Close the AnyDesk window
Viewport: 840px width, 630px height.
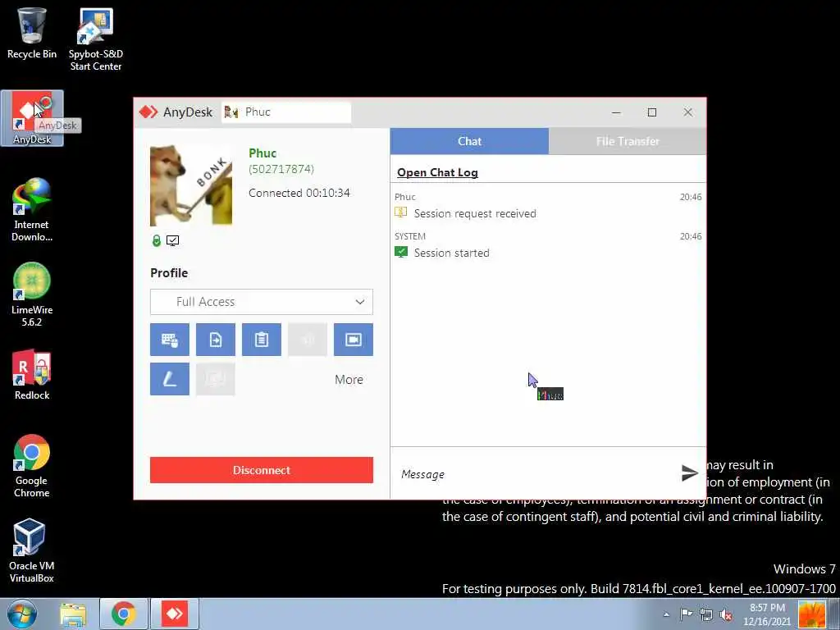point(688,112)
